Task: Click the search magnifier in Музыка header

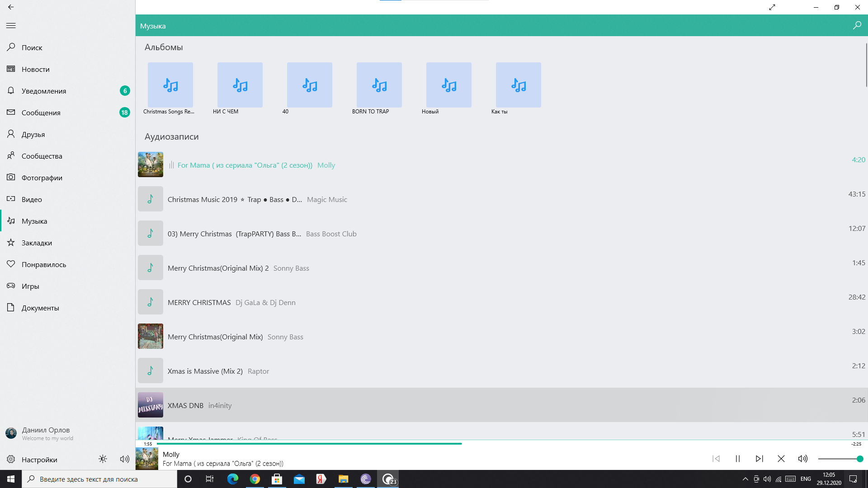Action: click(857, 26)
